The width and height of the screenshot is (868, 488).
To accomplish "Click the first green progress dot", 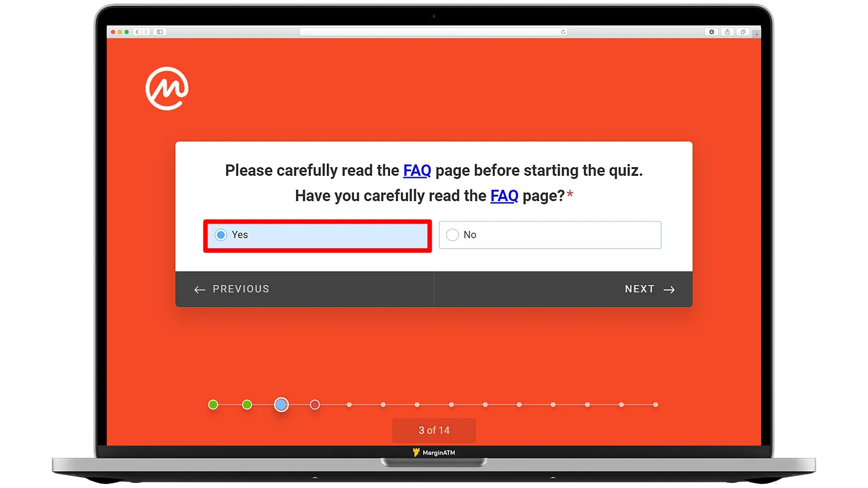I will [213, 404].
